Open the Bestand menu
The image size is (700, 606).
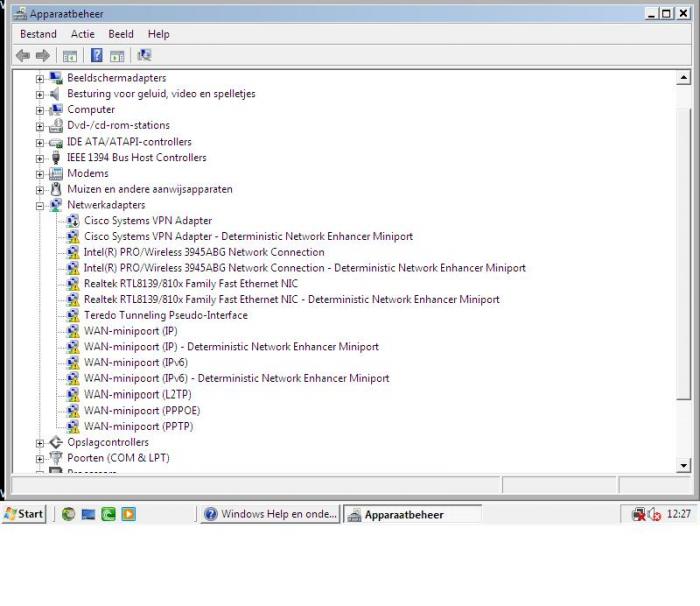38,34
